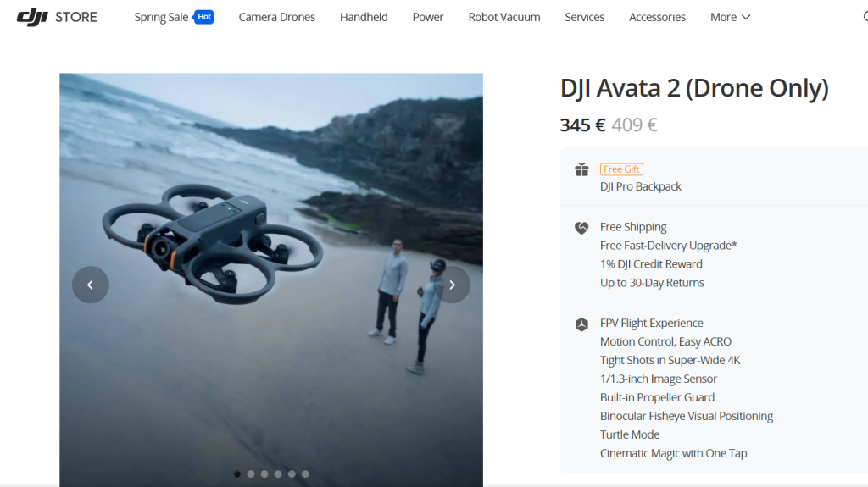
Task: Select the third carousel dot
Action: (264, 474)
